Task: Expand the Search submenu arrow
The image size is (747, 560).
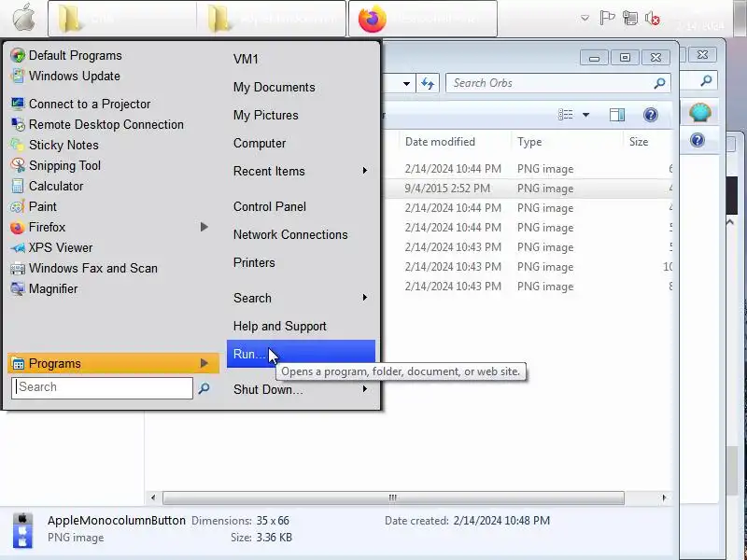Action: pyautogui.click(x=365, y=298)
